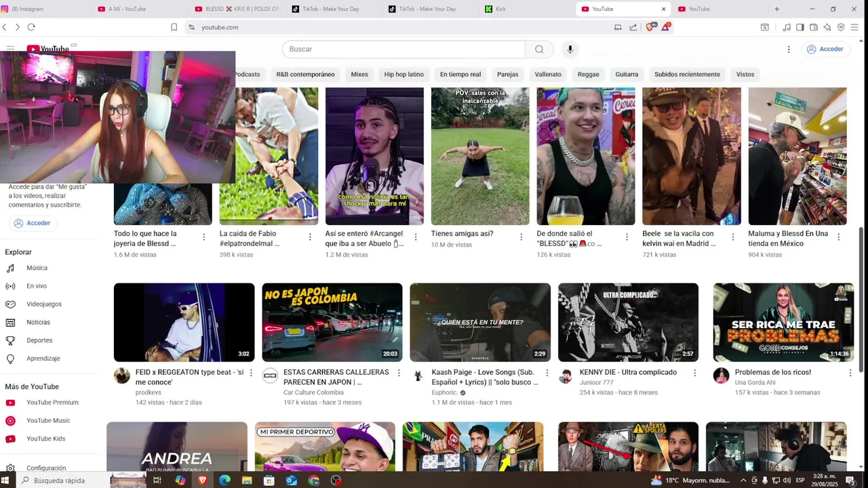The height and width of the screenshot is (488, 868).
Task: Open YouTube Music link in sidebar
Action: coord(50,421)
